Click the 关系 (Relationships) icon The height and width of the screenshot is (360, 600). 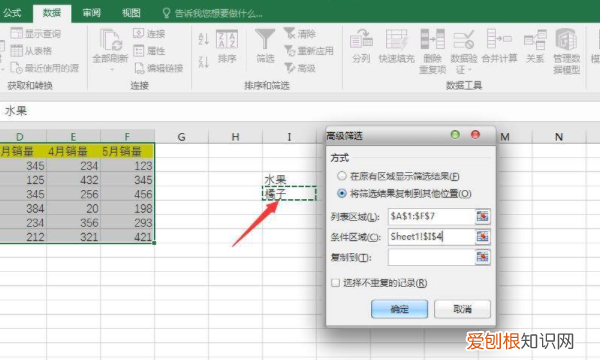[x=535, y=39]
